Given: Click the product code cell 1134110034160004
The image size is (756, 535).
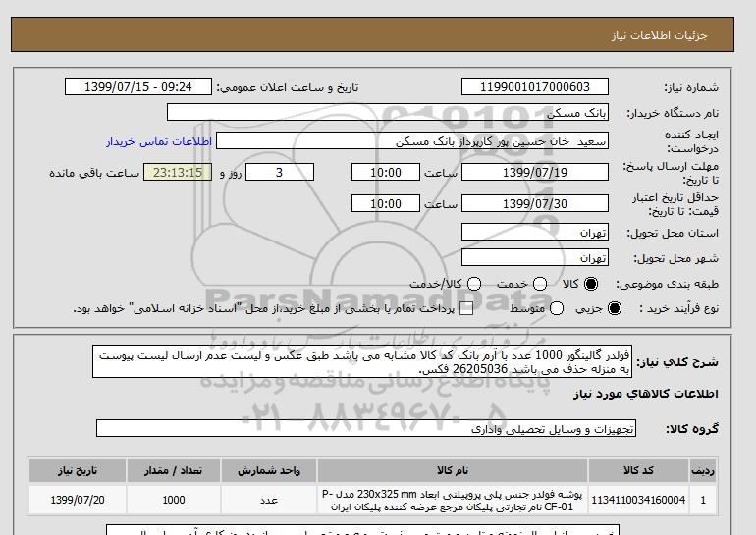Looking at the screenshot, I should point(638,500).
